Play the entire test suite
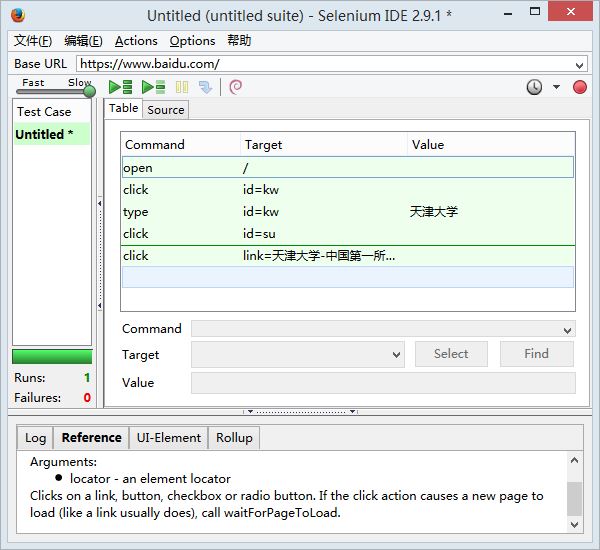The width and height of the screenshot is (600, 550). tap(121, 87)
